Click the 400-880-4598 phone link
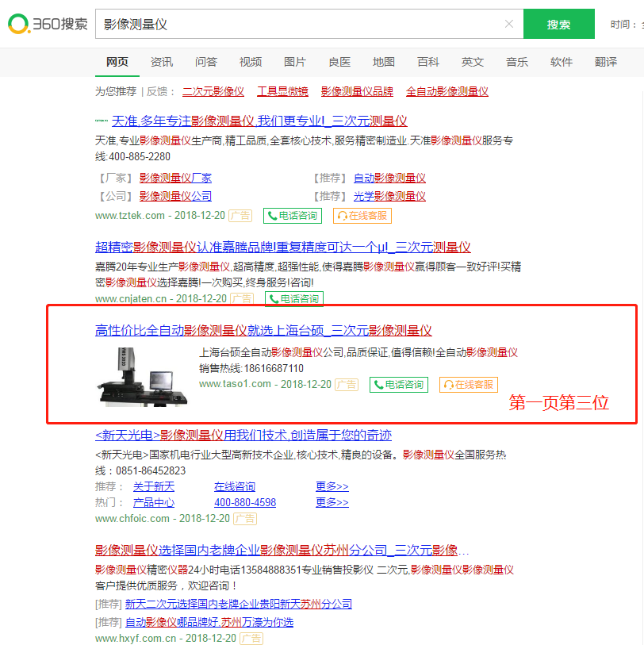Image resolution: width=644 pixels, height=645 pixels. [x=245, y=503]
